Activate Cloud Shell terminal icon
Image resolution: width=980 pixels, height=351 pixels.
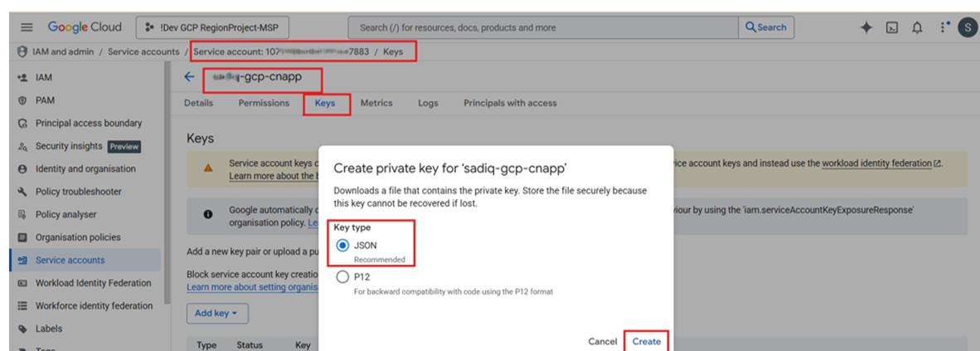click(x=892, y=27)
